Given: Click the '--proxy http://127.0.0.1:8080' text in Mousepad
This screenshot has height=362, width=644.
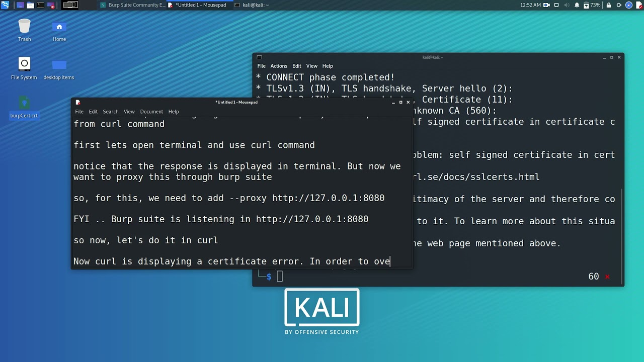Looking at the screenshot, I should pos(306,198).
